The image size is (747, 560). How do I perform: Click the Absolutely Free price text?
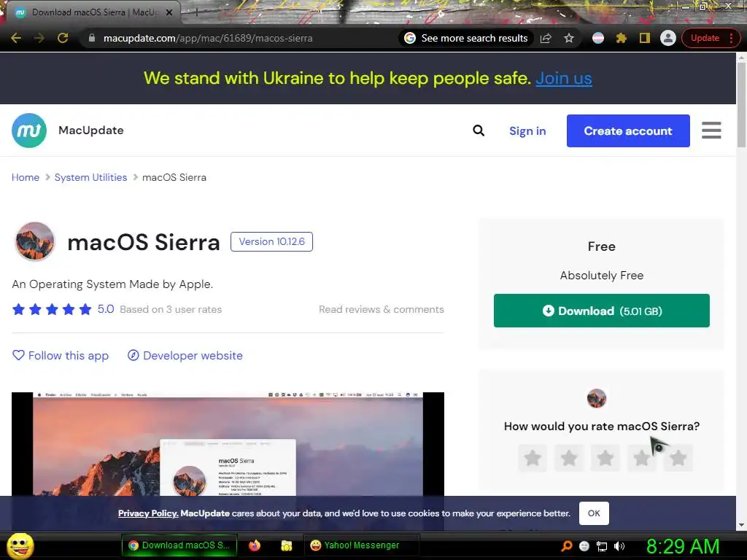[x=602, y=275]
